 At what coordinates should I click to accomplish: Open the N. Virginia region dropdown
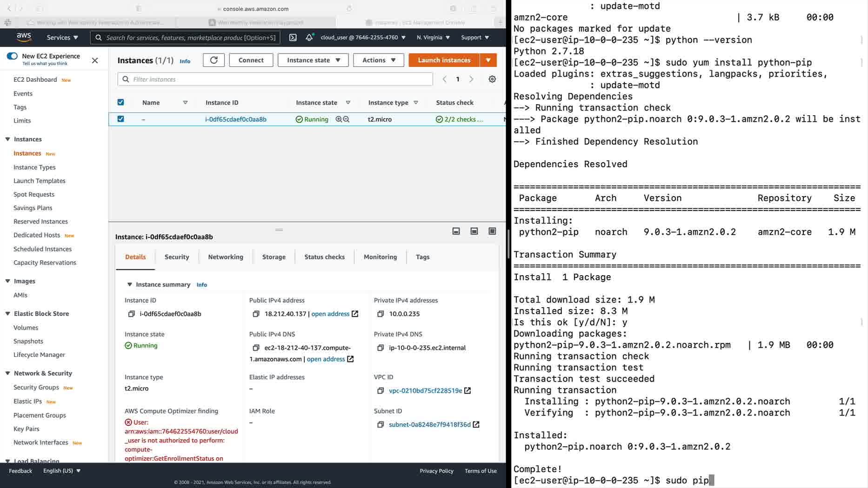(x=433, y=38)
